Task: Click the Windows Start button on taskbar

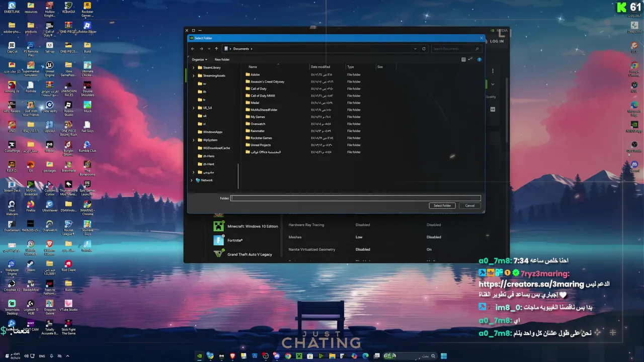Action: (x=444, y=356)
